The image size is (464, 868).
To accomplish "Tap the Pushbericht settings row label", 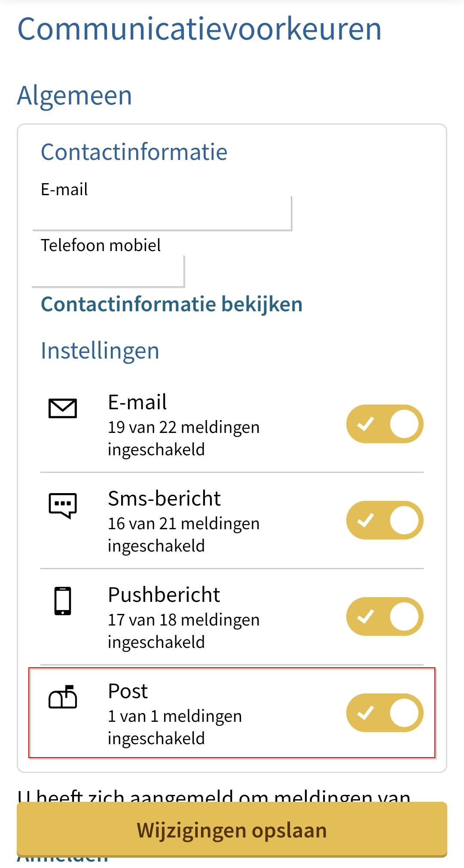I will click(164, 595).
